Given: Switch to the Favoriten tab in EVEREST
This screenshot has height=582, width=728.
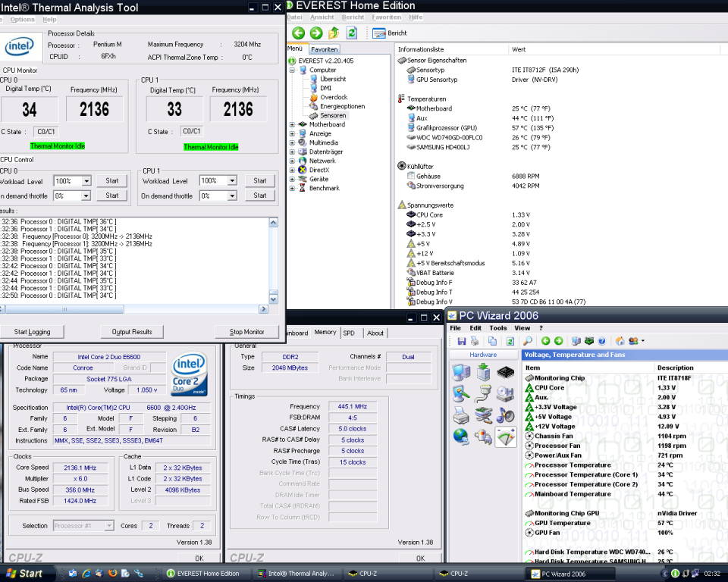Looking at the screenshot, I should [324, 48].
